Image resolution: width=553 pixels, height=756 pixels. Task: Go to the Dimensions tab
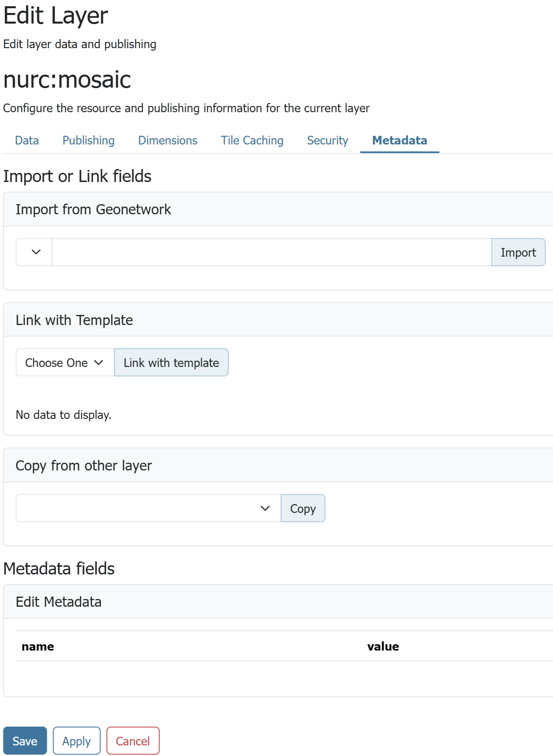168,140
